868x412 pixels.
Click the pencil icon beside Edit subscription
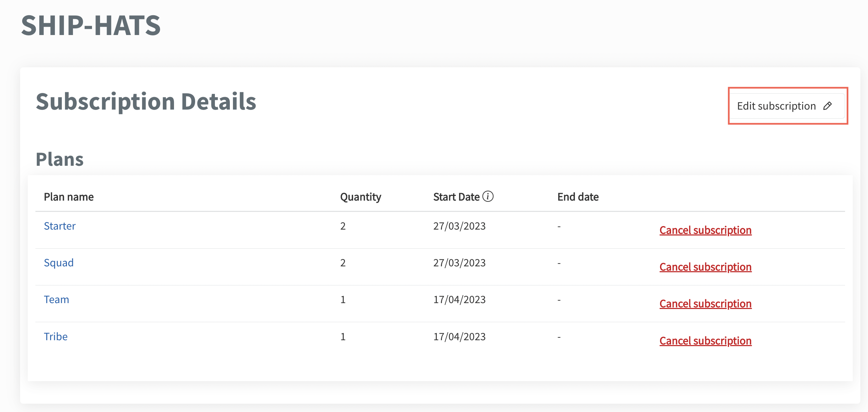point(827,106)
